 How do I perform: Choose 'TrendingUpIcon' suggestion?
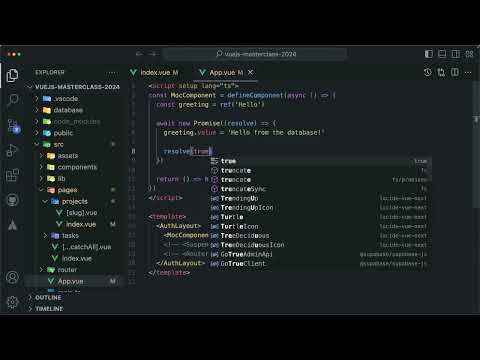tap(321, 208)
